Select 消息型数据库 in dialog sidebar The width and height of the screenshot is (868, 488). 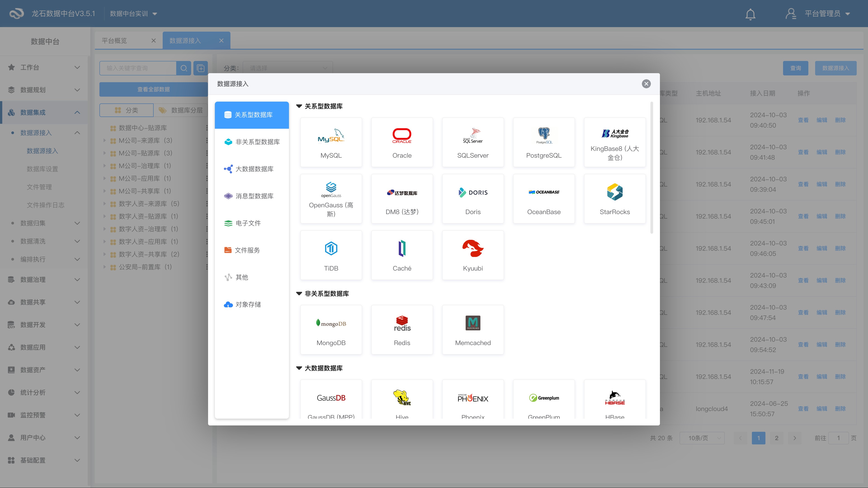(x=252, y=196)
